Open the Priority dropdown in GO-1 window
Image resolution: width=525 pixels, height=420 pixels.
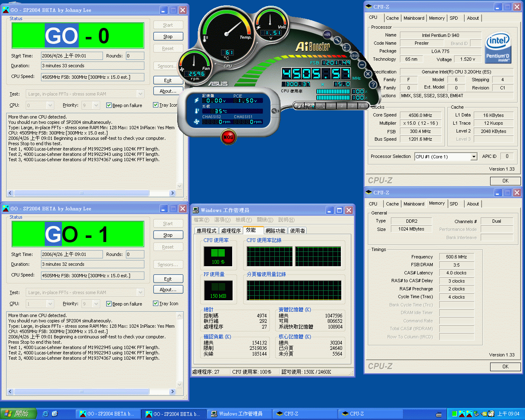pos(96,304)
